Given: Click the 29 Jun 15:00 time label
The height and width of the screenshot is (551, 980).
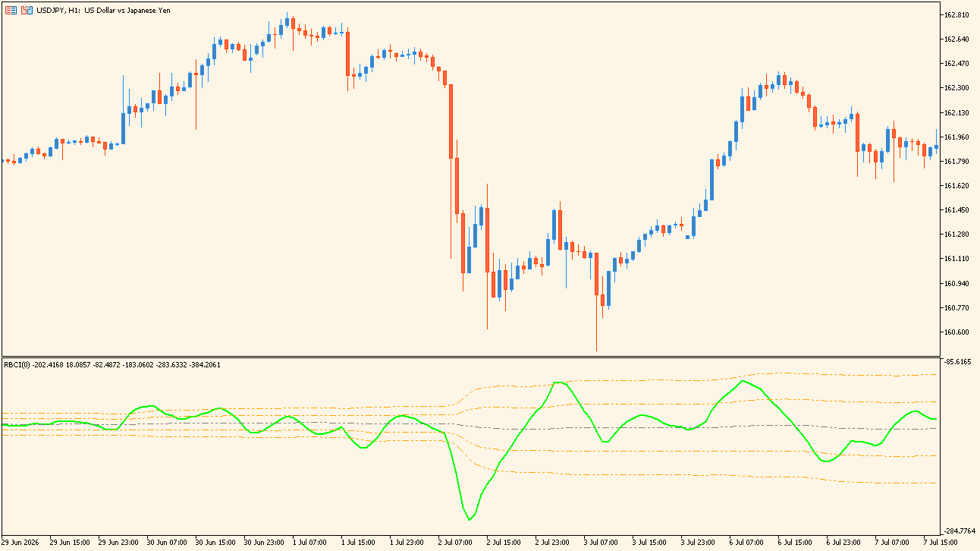Looking at the screenshot, I should click(70, 543).
